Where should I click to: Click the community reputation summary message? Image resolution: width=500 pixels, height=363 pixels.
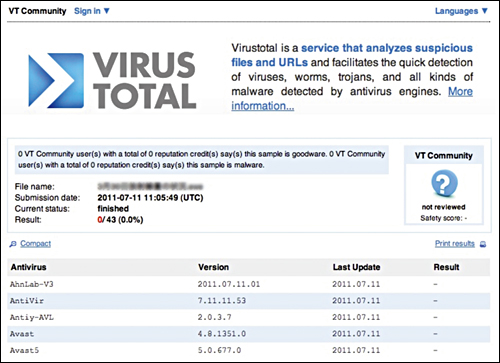click(x=202, y=159)
